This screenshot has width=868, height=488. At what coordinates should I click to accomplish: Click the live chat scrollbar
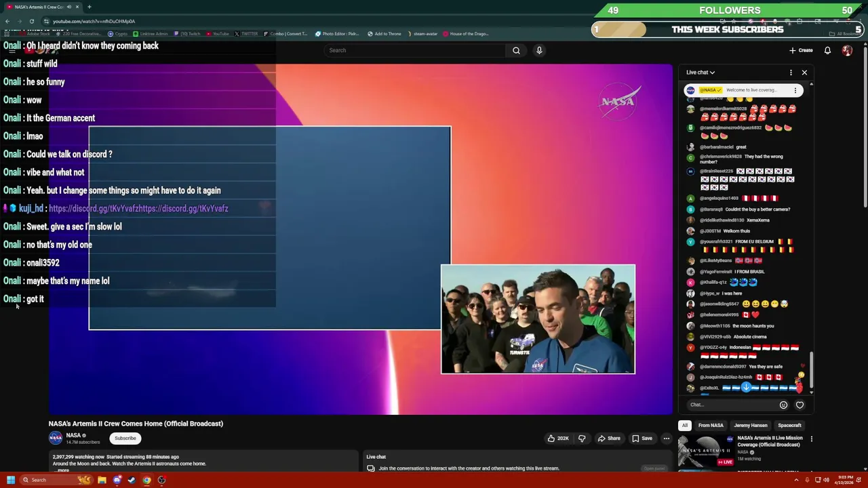pos(811,369)
